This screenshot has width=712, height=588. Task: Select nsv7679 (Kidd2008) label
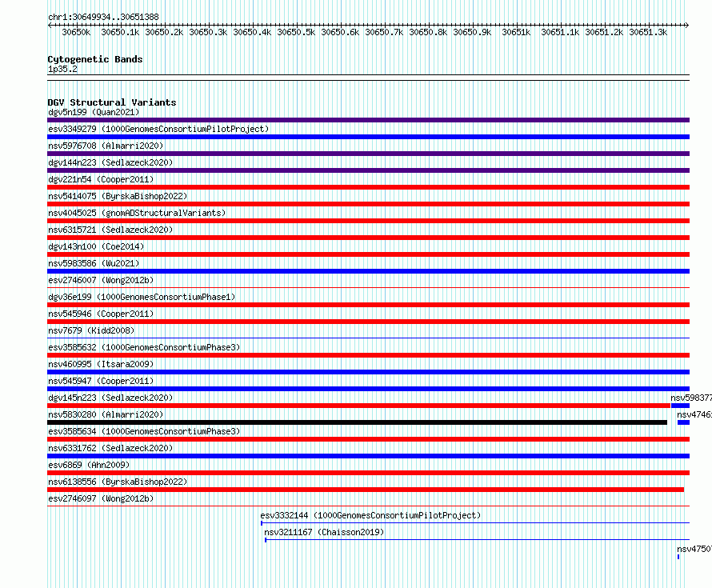91,330
